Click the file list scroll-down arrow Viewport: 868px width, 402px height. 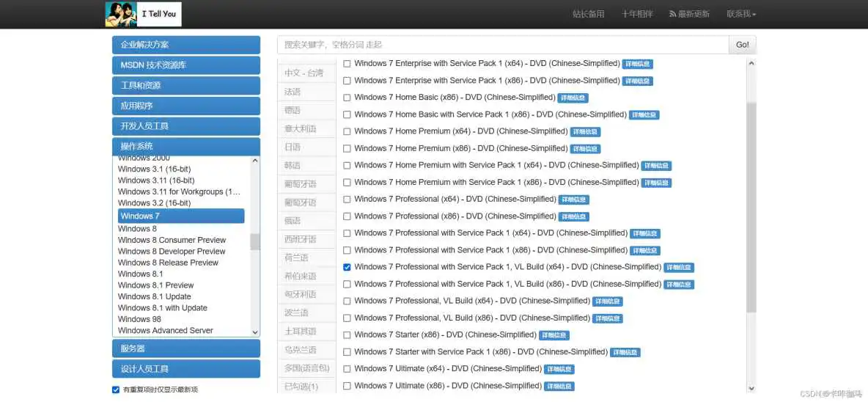tap(751, 388)
